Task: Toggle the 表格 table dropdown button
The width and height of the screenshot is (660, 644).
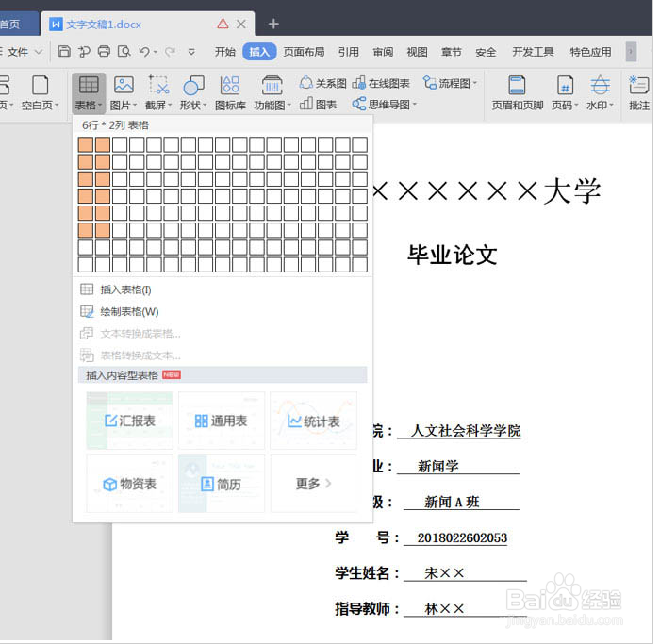Action: 89,93
